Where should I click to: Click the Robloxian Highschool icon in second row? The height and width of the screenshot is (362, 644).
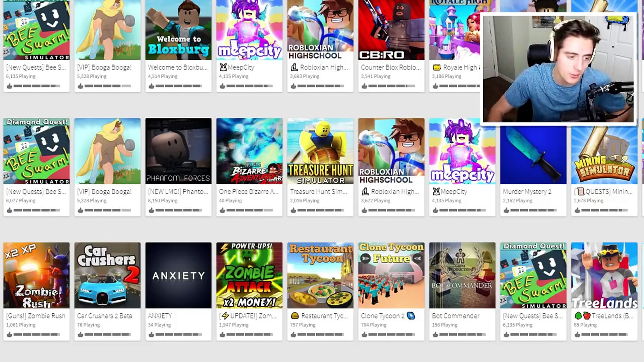click(x=365, y=192)
